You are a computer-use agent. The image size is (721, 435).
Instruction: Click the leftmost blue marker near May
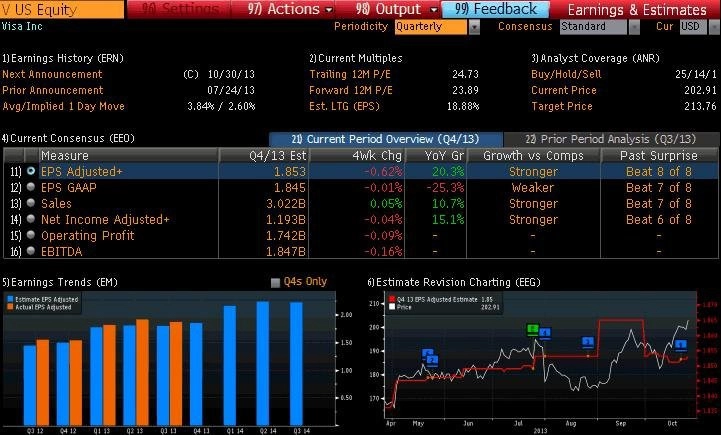click(427, 354)
